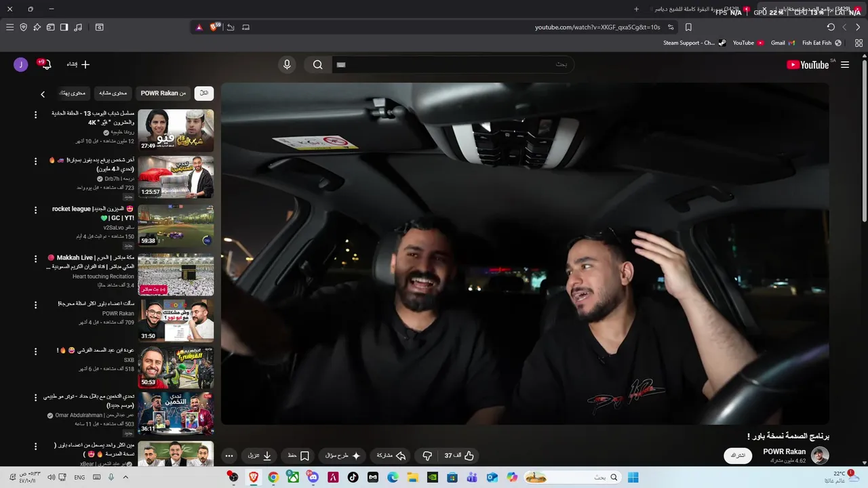Toggle the browser sidebar panel
The image size is (868, 488).
pyautogui.click(x=64, y=27)
